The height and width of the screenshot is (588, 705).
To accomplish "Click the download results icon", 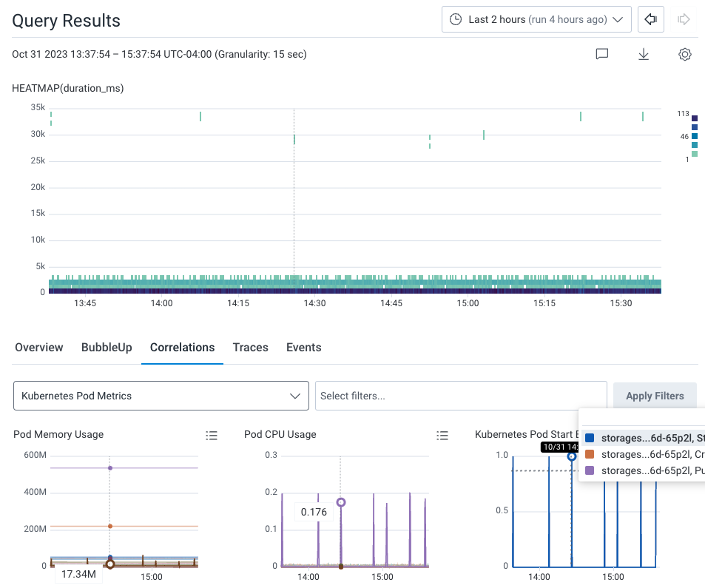I will point(643,54).
